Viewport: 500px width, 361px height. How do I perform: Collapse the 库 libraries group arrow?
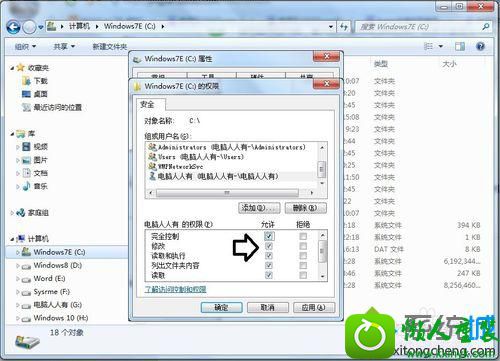click(12, 134)
